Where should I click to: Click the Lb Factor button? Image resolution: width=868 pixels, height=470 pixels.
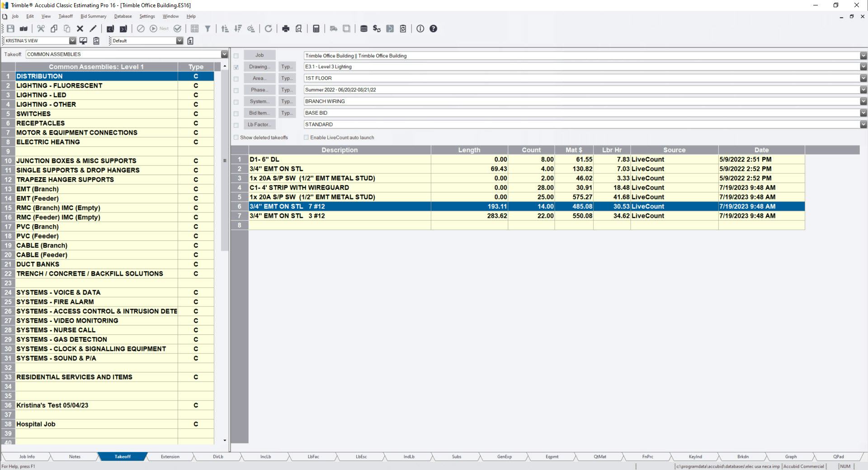(259, 124)
